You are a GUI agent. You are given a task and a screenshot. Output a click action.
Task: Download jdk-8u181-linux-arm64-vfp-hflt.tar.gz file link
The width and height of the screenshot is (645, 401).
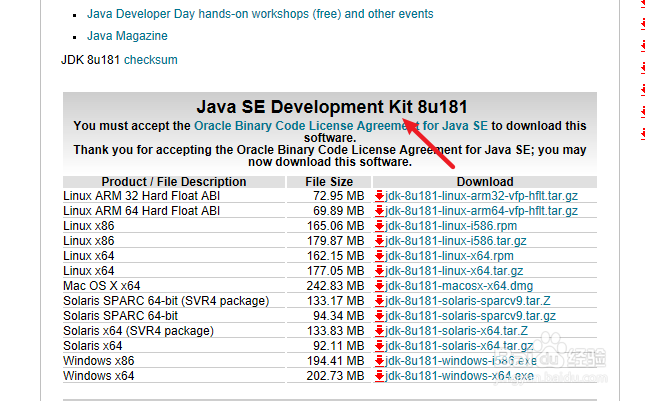coord(481,211)
